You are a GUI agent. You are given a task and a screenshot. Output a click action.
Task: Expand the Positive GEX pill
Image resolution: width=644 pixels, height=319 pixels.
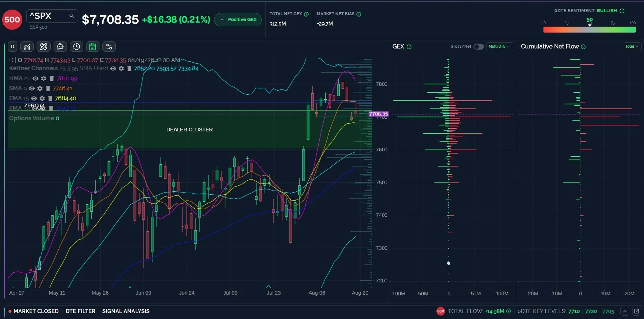pos(238,20)
